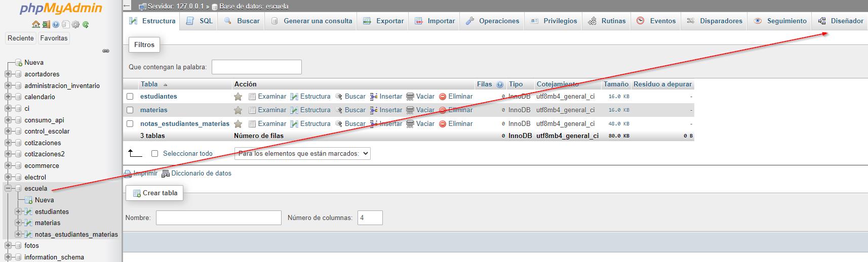Open the Imprimir link
This screenshot has width=868, height=262.
[x=145, y=173]
